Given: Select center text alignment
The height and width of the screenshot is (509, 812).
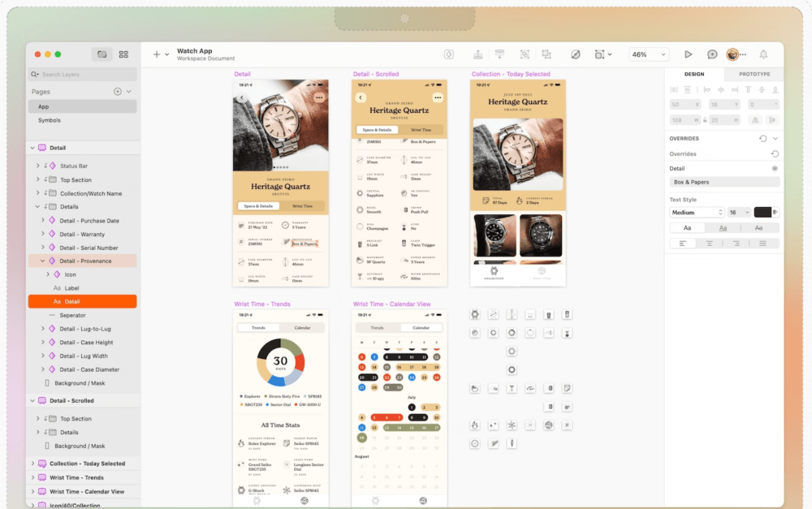Looking at the screenshot, I should (x=710, y=244).
